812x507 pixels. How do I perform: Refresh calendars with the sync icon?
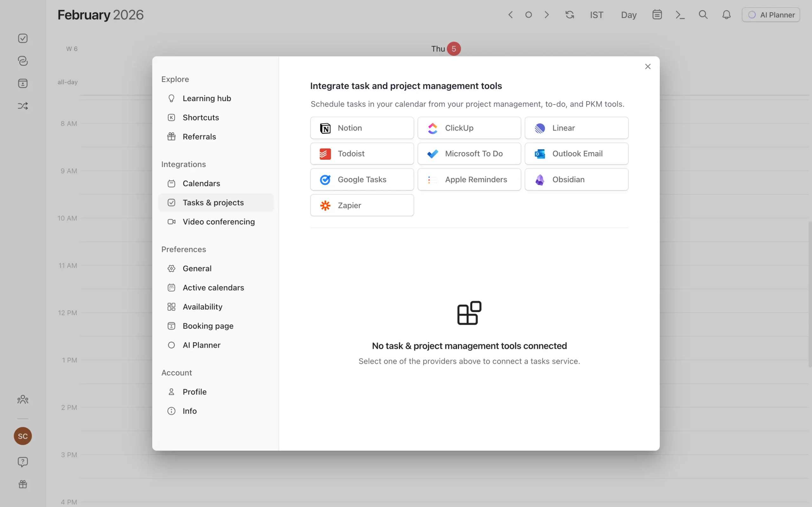pyautogui.click(x=569, y=15)
